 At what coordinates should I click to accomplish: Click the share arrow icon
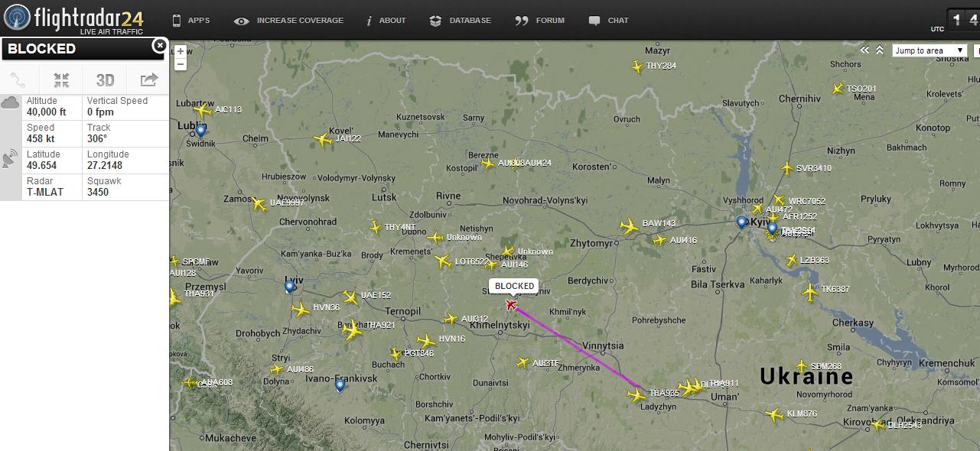[x=149, y=79]
